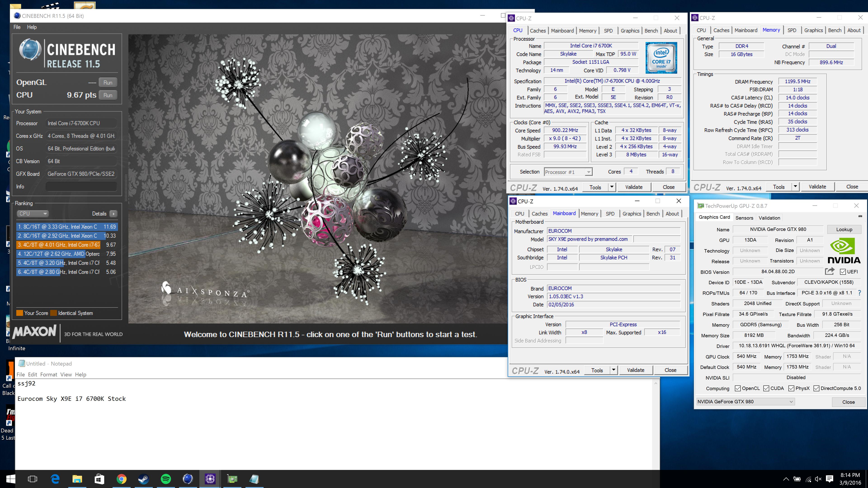
Task: Open Bench tab in CPU-Z Mainboard window
Action: click(x=653, y=213)
